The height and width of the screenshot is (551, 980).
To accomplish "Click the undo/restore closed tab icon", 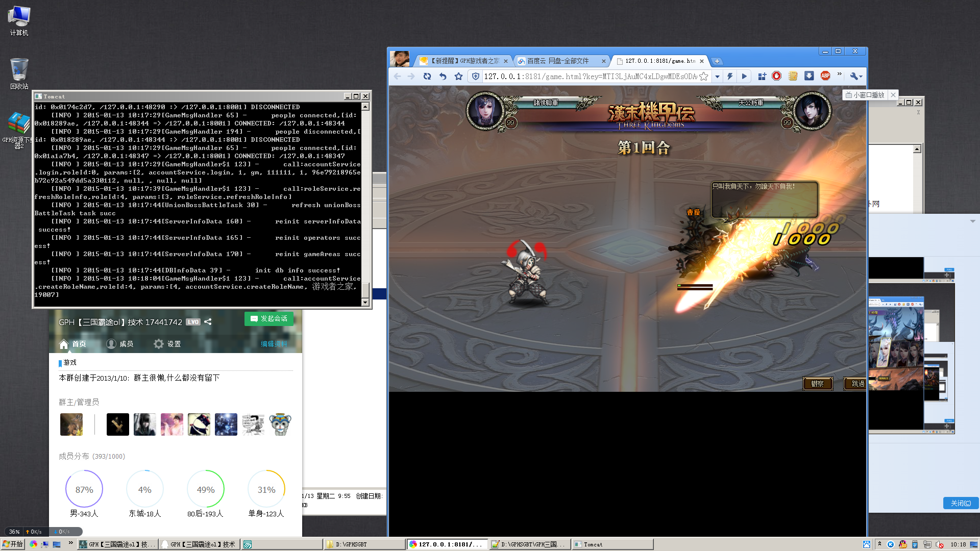I will (x=443, y=77).
